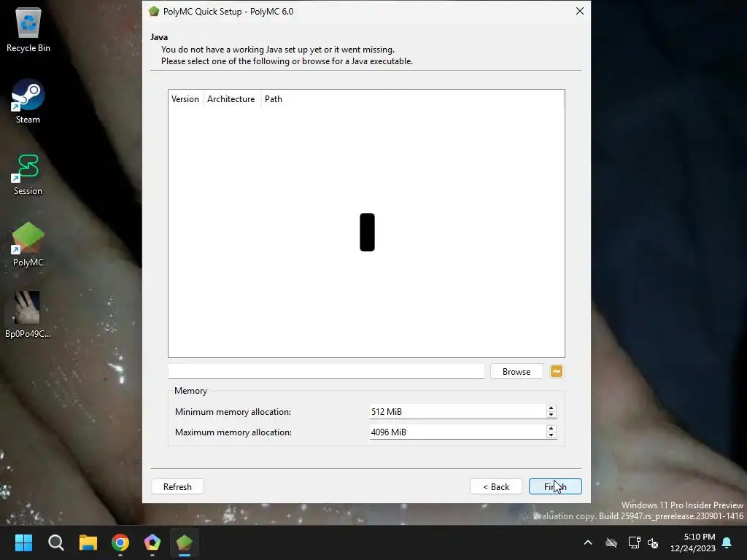Select the Steam desktop shortcut
The image size is (747, 560).
pos(28,101)
